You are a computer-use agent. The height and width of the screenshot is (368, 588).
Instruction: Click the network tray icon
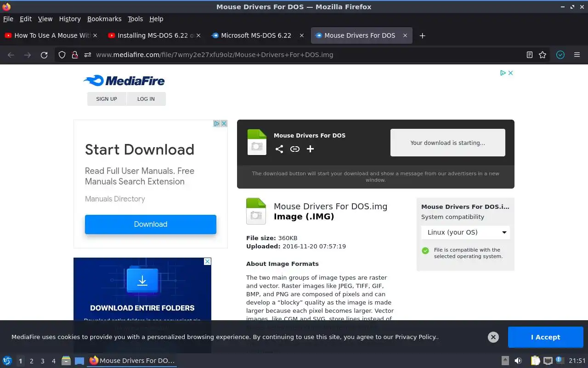click(548, 361)
